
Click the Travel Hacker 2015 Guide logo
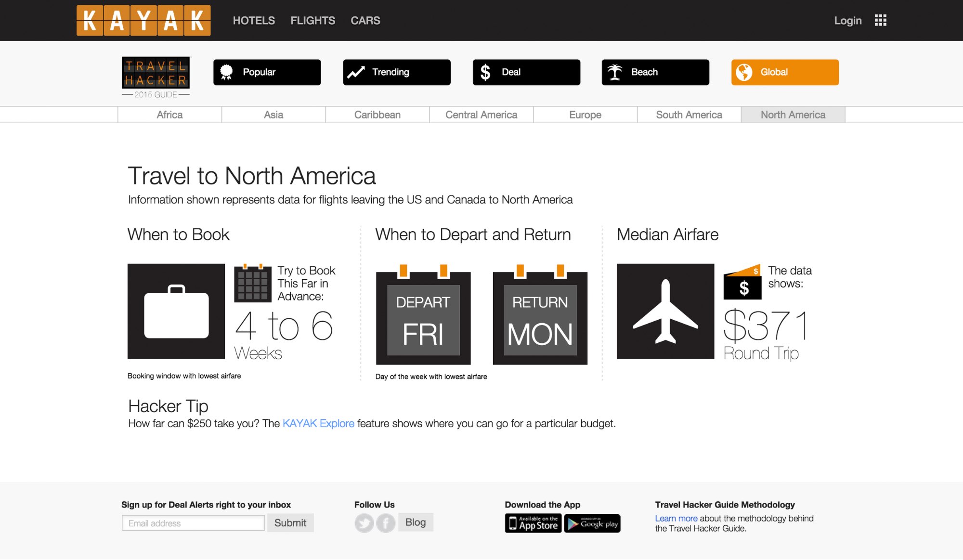[156, 77]
